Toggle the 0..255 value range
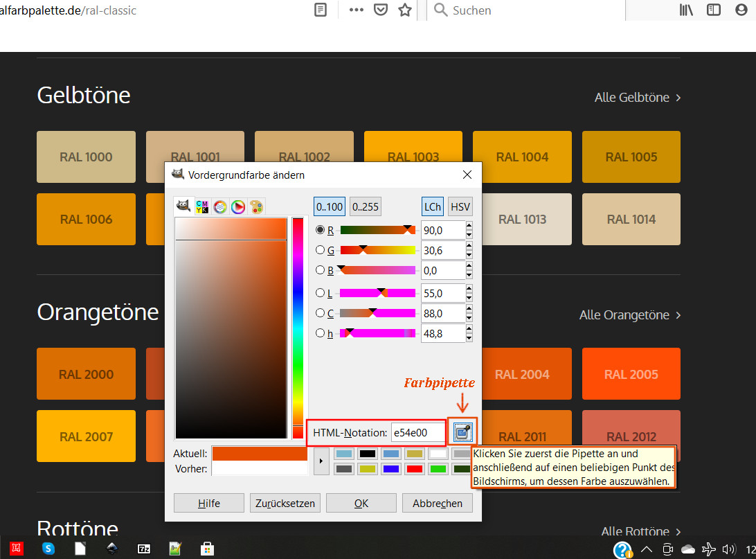 pyautogui.click(x=366, y=207)
